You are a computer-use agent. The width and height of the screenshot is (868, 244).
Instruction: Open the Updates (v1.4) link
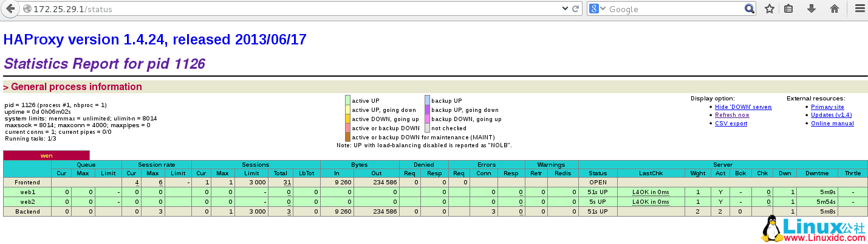coord(831,115)
